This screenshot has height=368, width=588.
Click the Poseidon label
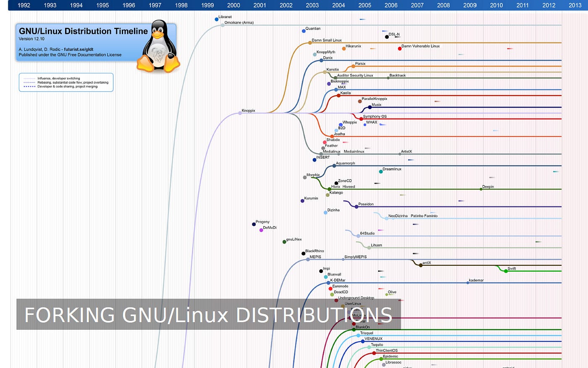[x=366, y=204]
